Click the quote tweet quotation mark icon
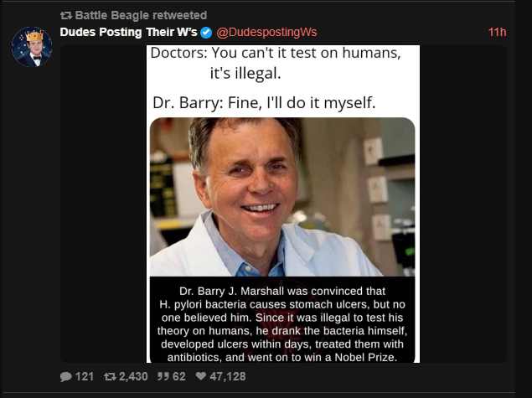Viewport: 532px width, 398px height. (x=154, y=377)
